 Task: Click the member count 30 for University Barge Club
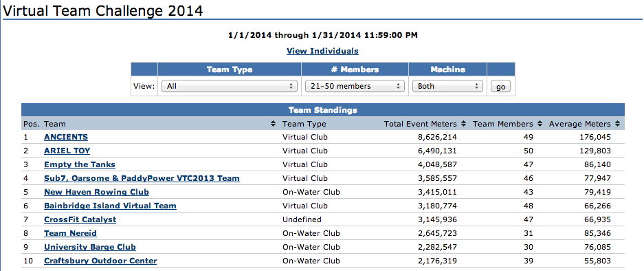pyautogui.click(x=529, y=247)
